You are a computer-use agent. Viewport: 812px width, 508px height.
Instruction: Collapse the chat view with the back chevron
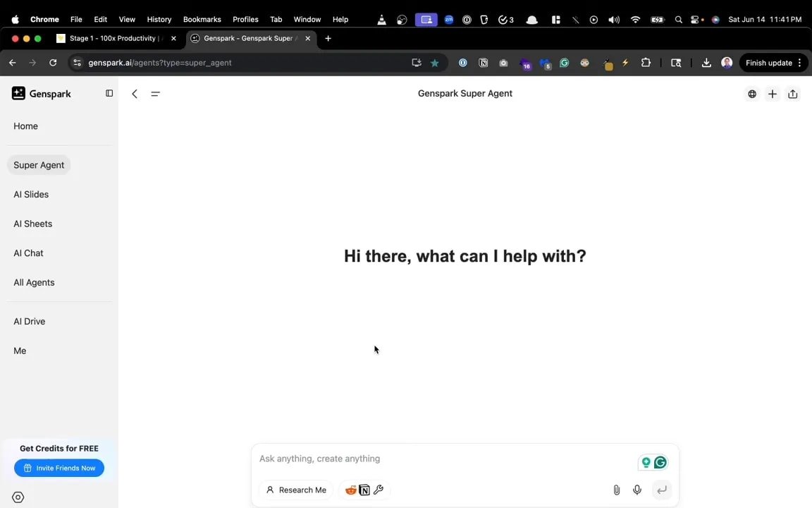(134, 93)
